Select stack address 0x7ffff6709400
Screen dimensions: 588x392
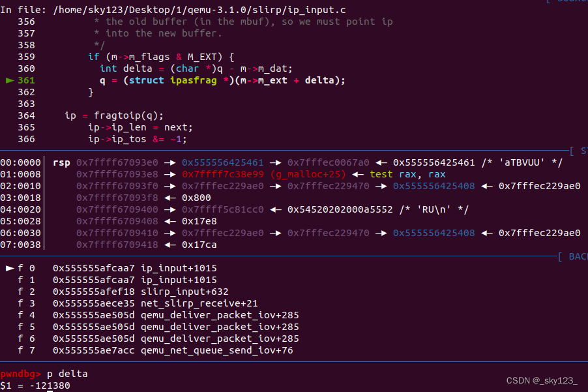click(117, 209)
